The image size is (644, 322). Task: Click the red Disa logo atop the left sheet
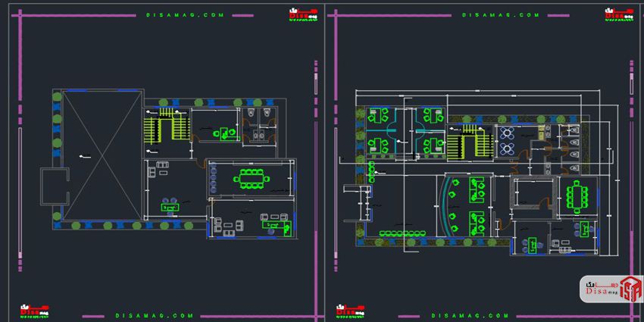(x=302, y=16)
